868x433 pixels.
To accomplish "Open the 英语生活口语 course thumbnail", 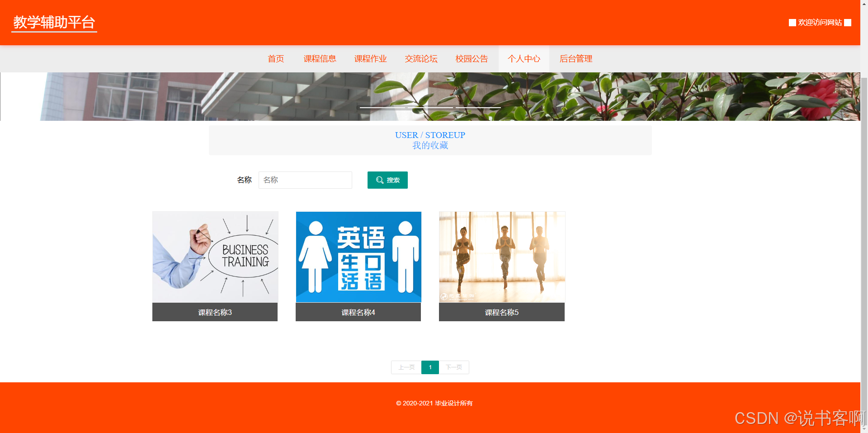I will coord(359,257).
